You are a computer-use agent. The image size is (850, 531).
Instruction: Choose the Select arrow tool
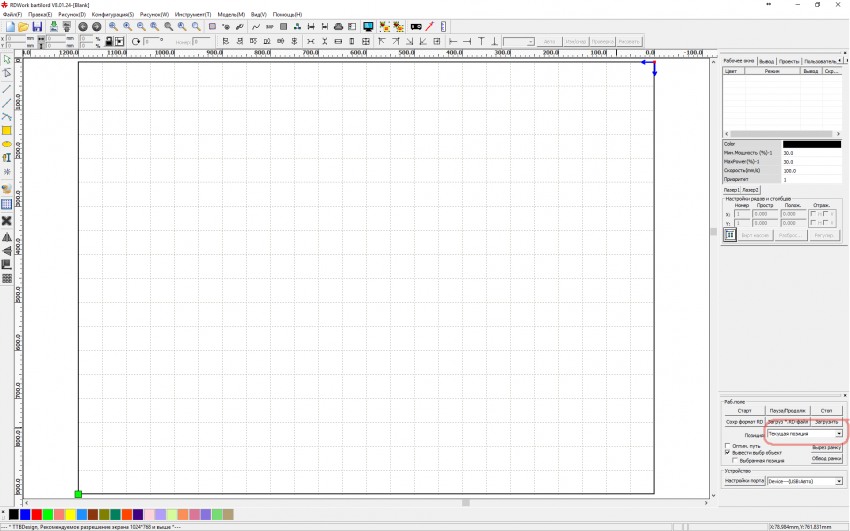7,59
